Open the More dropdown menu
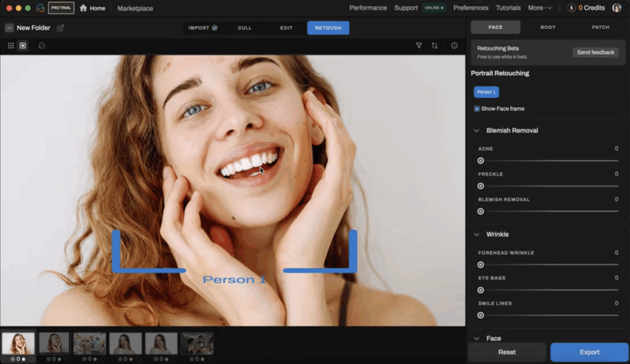The height and width of the screenshot is (364, 630). click(x=540, y=7)
